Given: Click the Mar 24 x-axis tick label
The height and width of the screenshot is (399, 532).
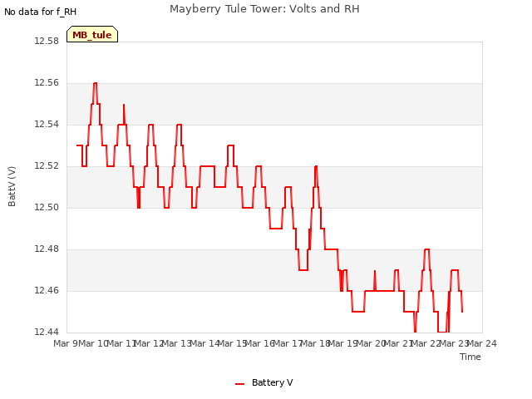Looking at the screenshot, I should click(x=482, y=343).
